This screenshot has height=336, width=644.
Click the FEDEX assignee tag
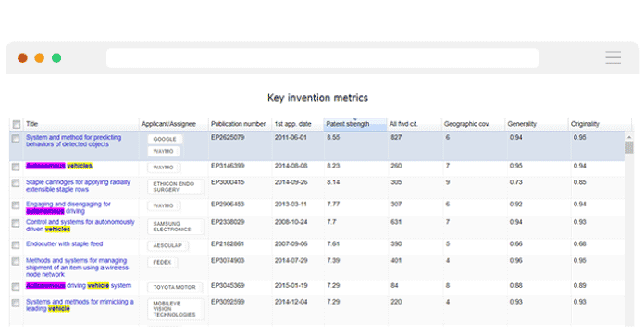click(162, 262)
